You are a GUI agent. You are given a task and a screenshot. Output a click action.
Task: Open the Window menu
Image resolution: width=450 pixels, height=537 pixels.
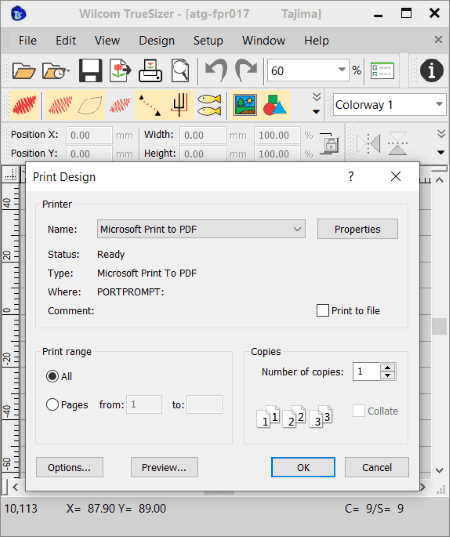(x=264, y=40)
